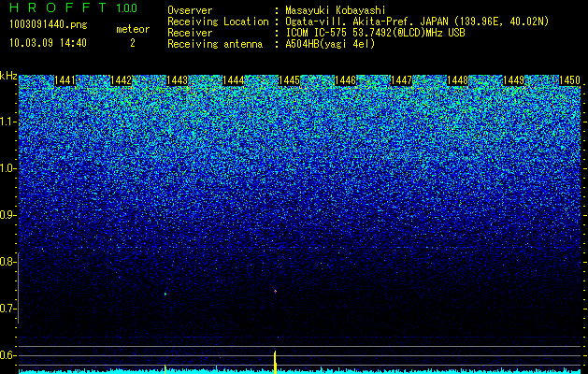Click the A504HB(yagi 4el) antenna text
This screenshot has height=374, width=588.
point(330,44)
